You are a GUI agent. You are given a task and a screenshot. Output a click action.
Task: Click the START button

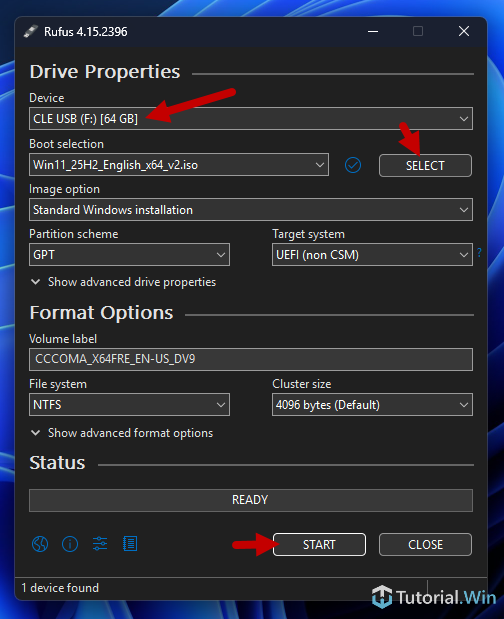(x=319, y=544)
